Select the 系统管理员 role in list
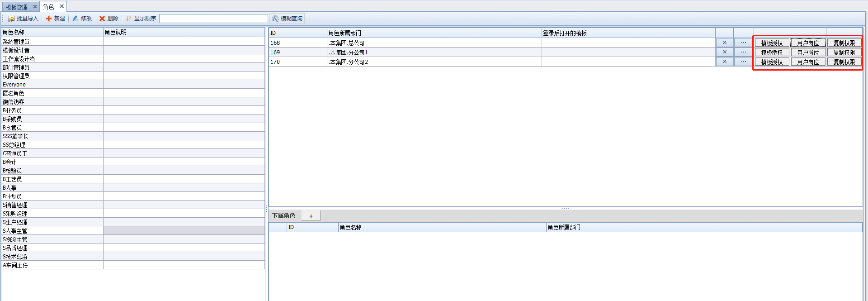 point(16,42)
